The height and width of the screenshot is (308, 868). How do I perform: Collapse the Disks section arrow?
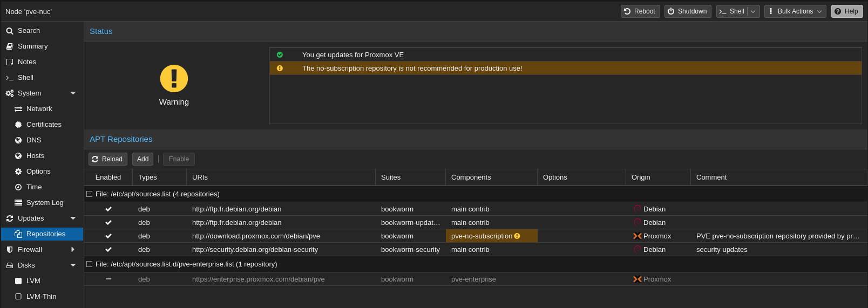pos(73,265)
